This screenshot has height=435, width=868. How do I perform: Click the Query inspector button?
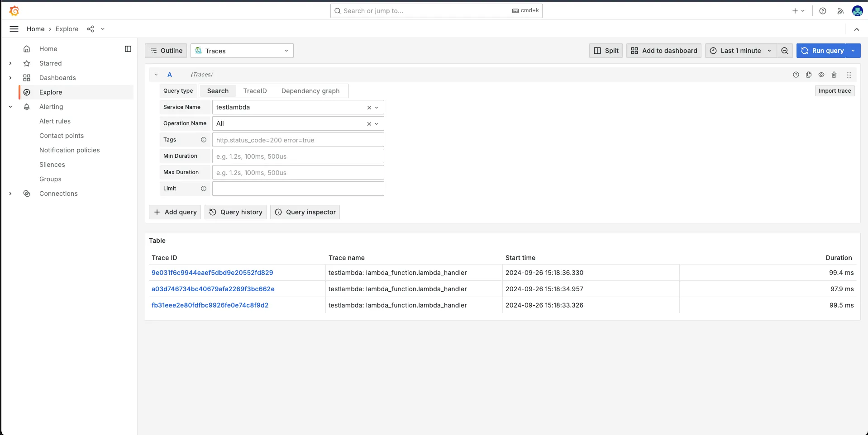305,212
